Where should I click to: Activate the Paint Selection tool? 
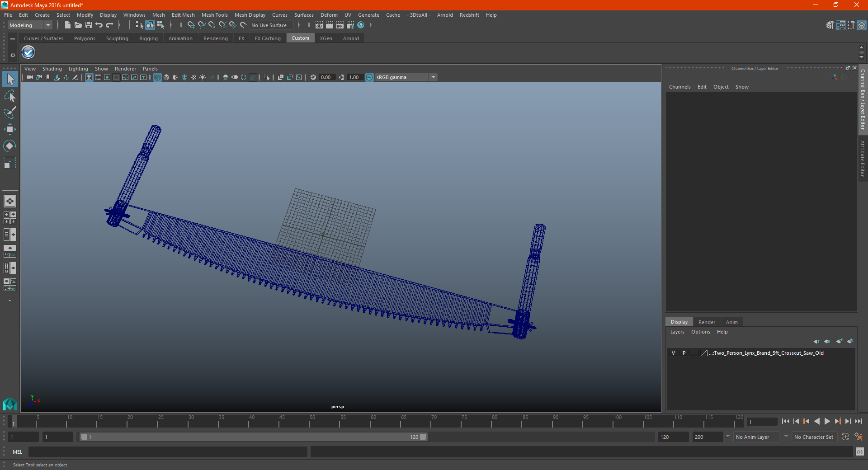pos(10,113)
